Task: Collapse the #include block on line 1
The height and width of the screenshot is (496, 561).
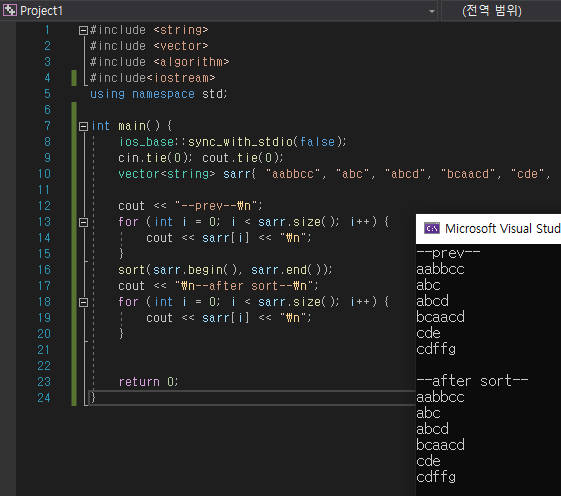Action: click(x=83, y=30)
